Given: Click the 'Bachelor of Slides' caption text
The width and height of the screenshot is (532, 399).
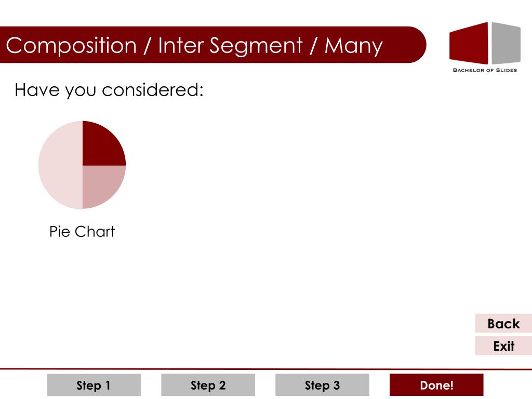Looking at the screenshot, I should click(x=485, y=70).
